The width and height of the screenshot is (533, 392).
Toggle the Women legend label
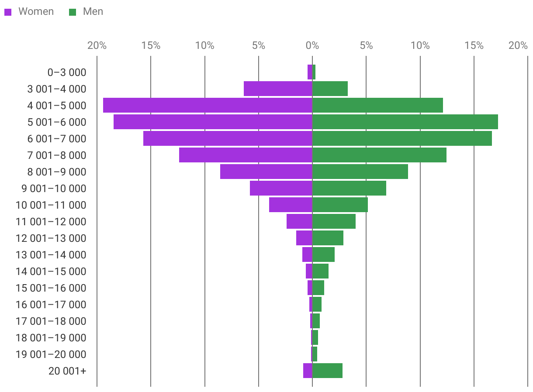[36, 12]
